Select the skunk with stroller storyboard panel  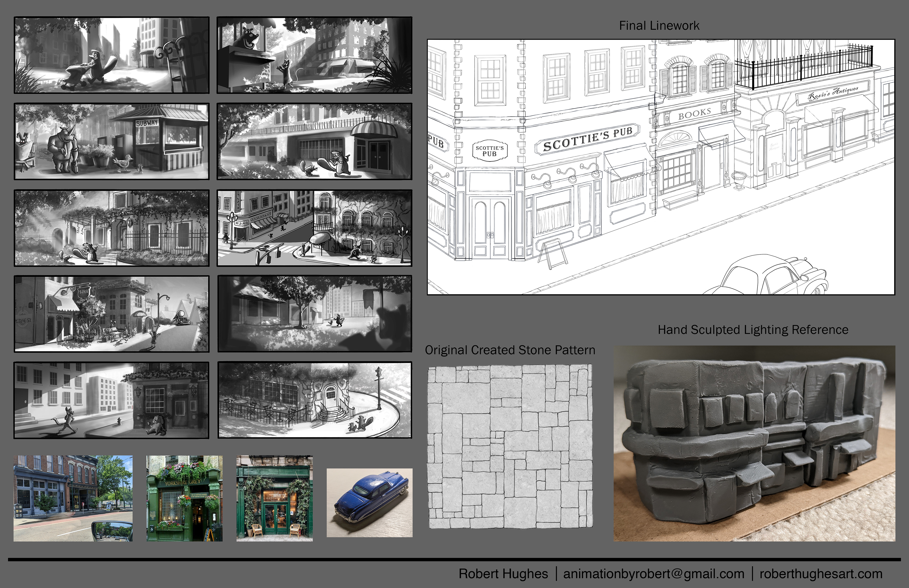click(x=111, y=55)
